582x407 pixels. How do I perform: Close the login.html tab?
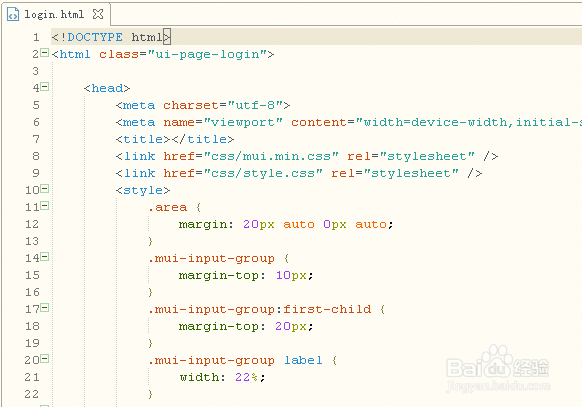pos(98,14)
